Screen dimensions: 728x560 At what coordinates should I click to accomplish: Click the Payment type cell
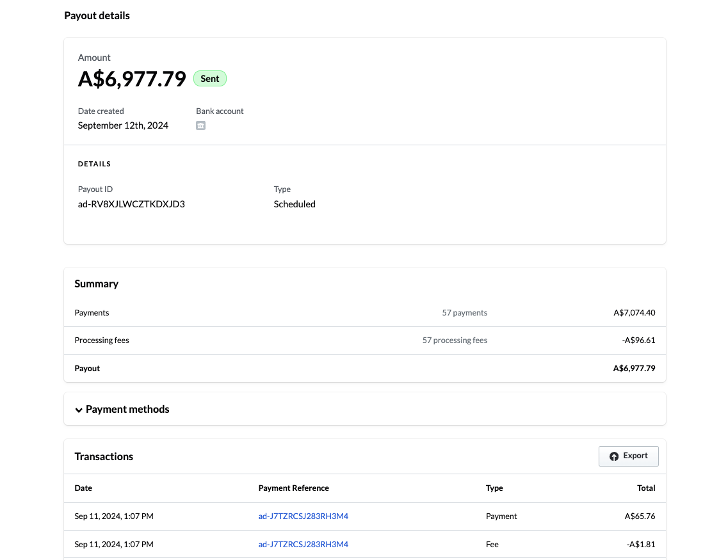pyautogui.click(x=501, y=516)
